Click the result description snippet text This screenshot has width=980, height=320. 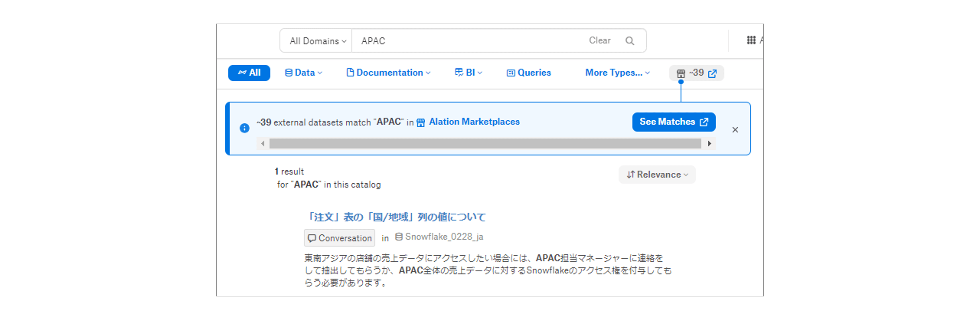point(488,270)
